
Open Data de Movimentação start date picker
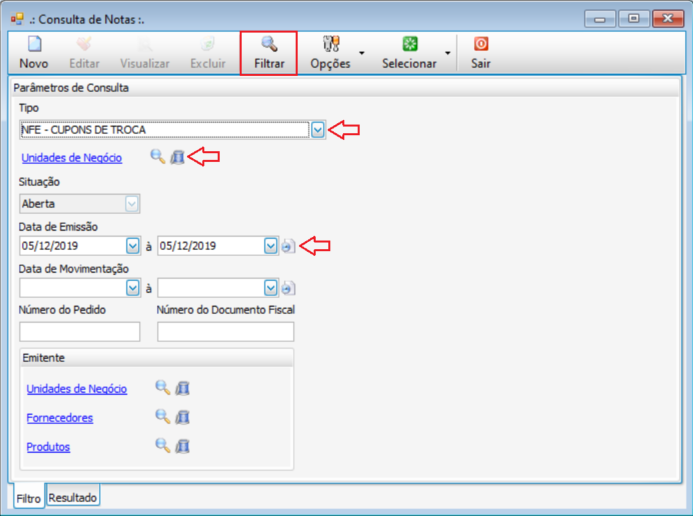tap(133, 288)
